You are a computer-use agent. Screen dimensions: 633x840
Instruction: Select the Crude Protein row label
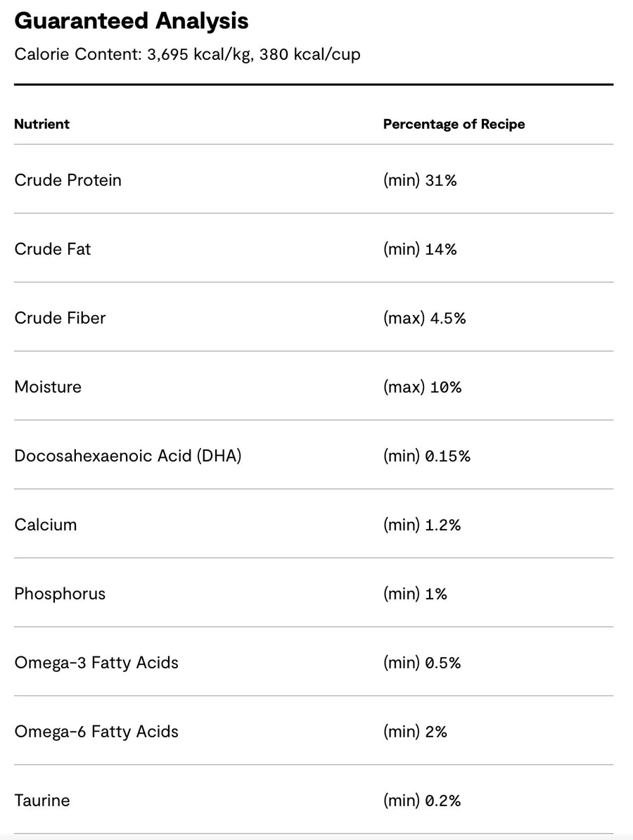click(x=68, y=180)
